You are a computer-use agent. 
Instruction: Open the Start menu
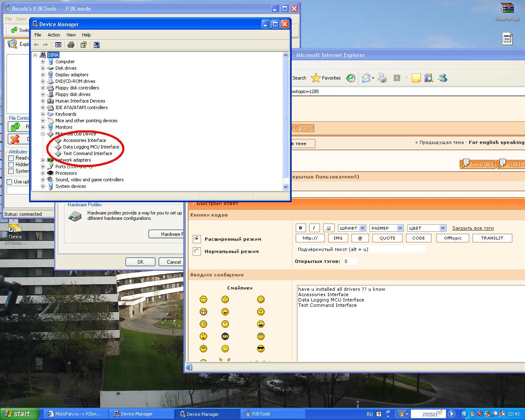click(19, 414)
